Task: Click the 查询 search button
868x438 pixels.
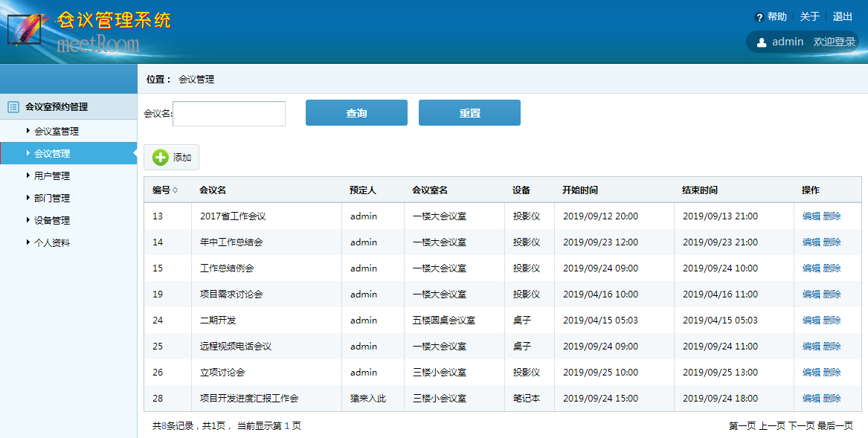Action: [x=356, y=113]
